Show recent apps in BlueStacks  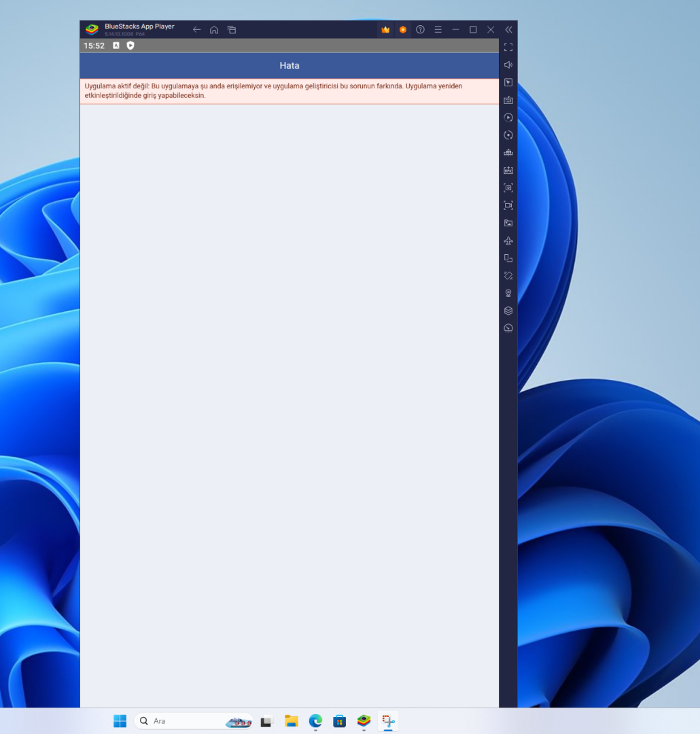231,29
